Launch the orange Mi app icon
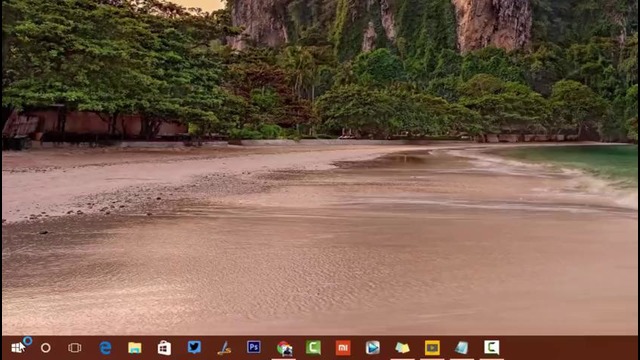 [343, 348]
